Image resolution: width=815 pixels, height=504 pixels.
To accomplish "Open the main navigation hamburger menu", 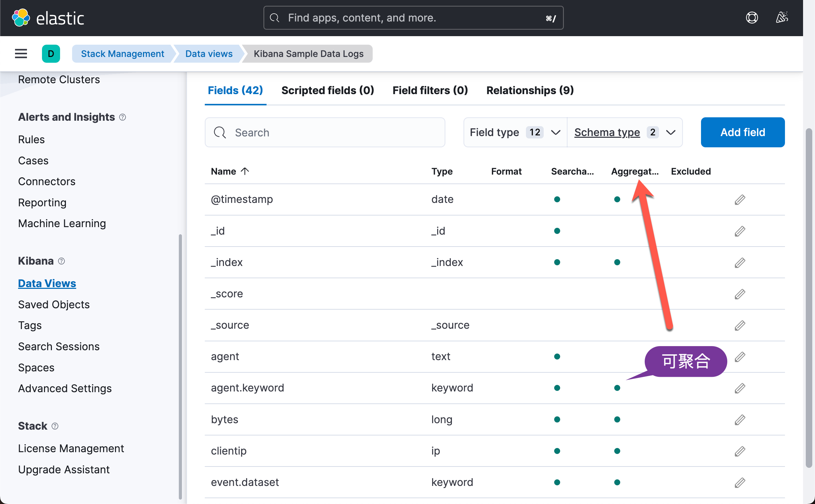I will pyautogui.click(x=20, y=54).
